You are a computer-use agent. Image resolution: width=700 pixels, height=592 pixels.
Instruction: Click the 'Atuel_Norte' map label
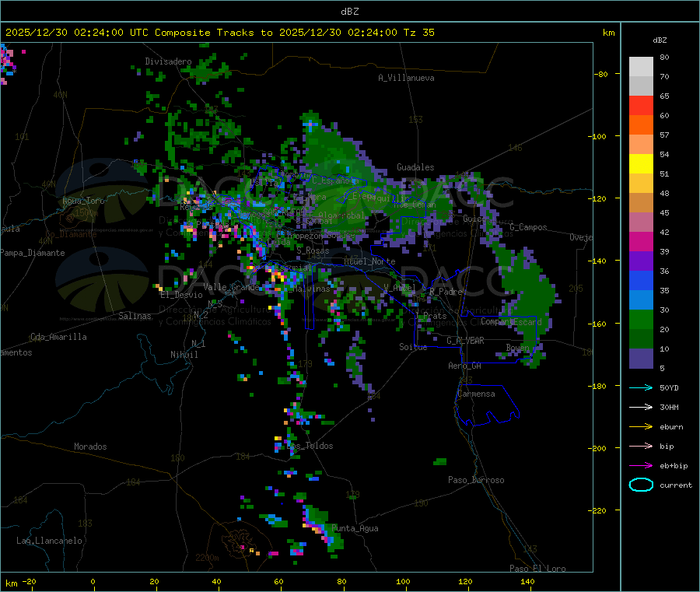pyautogui.click(x=369, y=261)
